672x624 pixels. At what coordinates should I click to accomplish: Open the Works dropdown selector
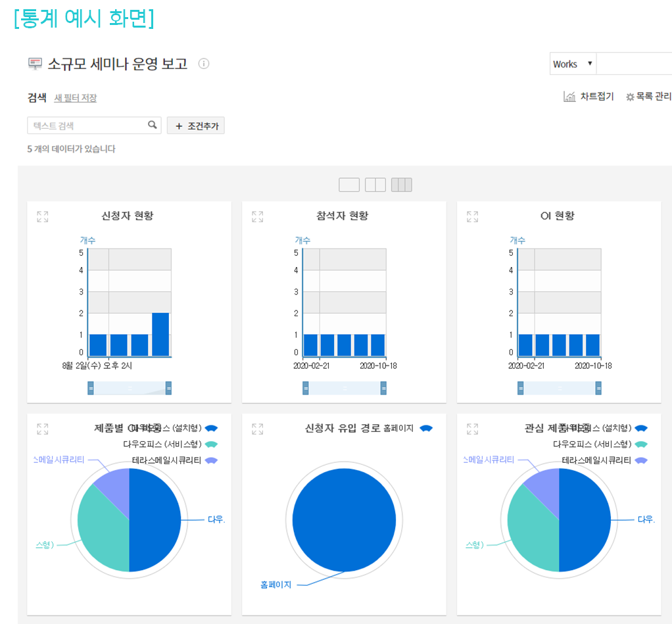pyautogui.click(x=573, y=64)
